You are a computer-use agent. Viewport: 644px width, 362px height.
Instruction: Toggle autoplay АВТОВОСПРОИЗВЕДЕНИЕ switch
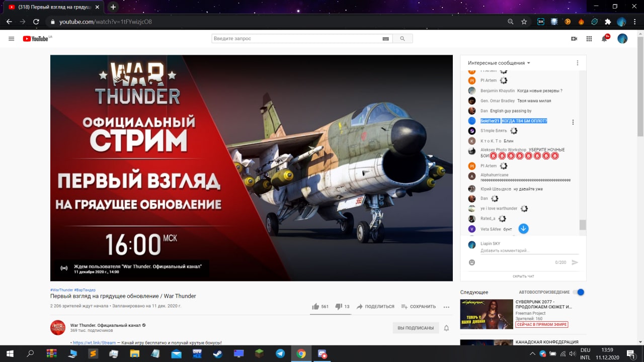point(580,292)
